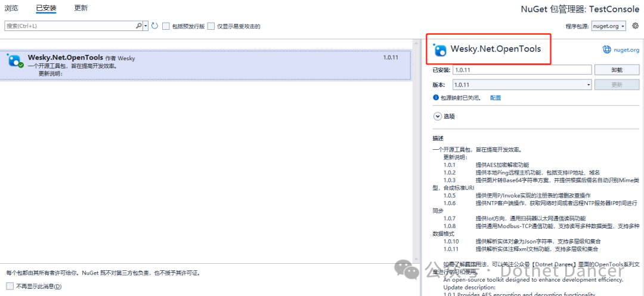Viewport: 644px width, 296px height.
Task: Click the author 作者 Wesky text
Action: point(120,58)
